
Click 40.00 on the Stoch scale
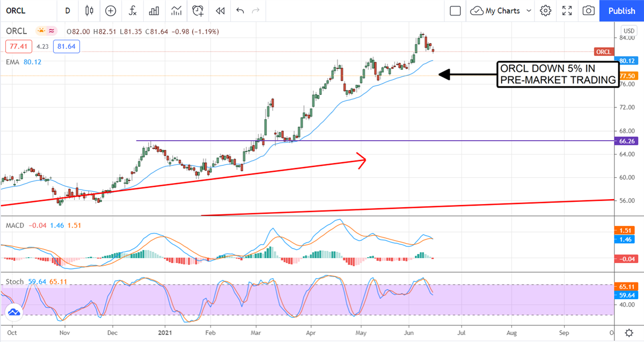tap(627, 304)
